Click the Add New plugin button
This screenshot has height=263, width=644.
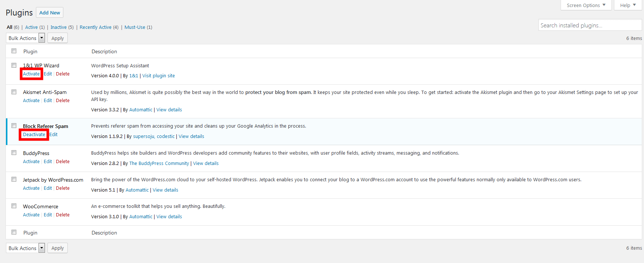click(50, 13)
